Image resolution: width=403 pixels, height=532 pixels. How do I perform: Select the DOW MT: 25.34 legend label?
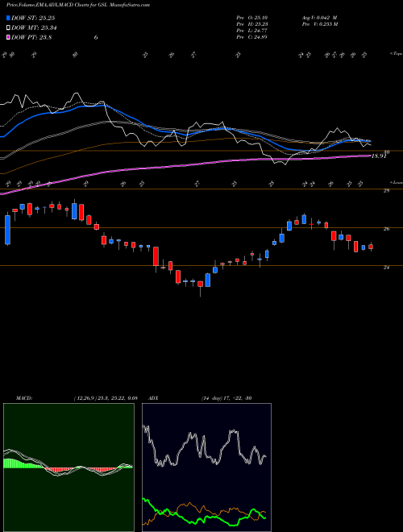click(x=34, y=28)
